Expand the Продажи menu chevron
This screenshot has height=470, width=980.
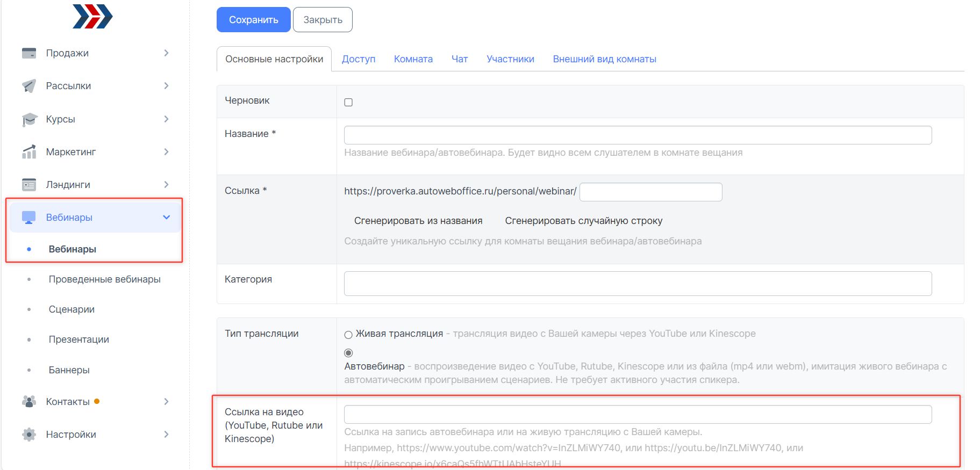click(x=166, y=53)
